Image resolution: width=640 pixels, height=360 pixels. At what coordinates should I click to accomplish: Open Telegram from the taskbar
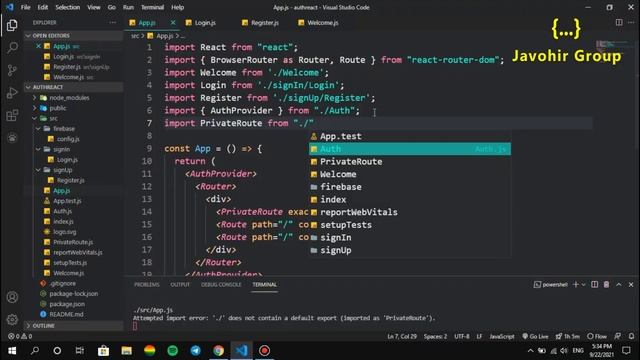196,351
